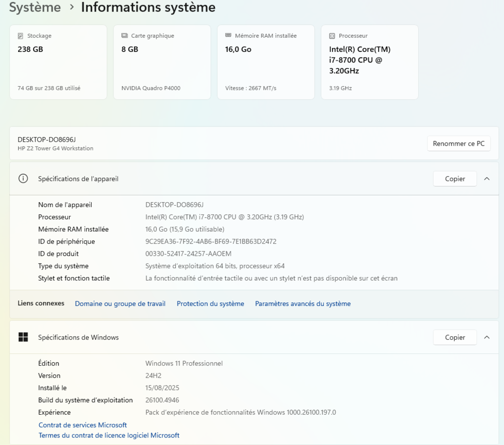Collapse the Spécifications de Windows section
This screenshot has height=445, width=504.
coord(486,337)
